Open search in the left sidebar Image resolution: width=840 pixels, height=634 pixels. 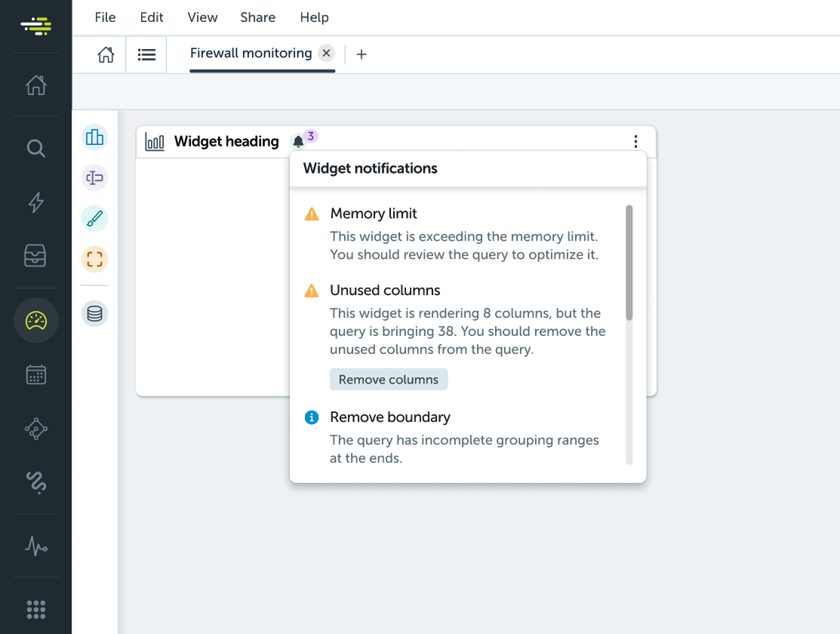(35, 148)
